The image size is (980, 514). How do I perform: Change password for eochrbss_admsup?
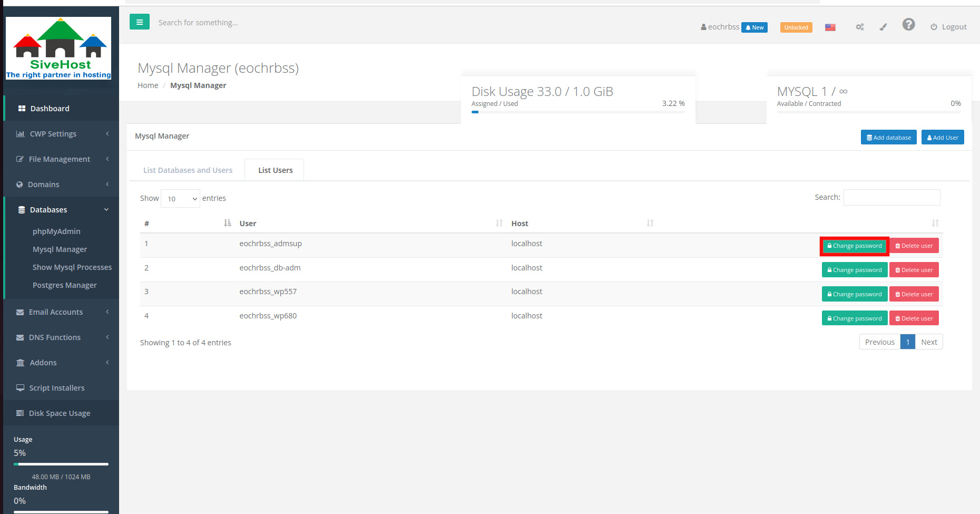(855, 246)
